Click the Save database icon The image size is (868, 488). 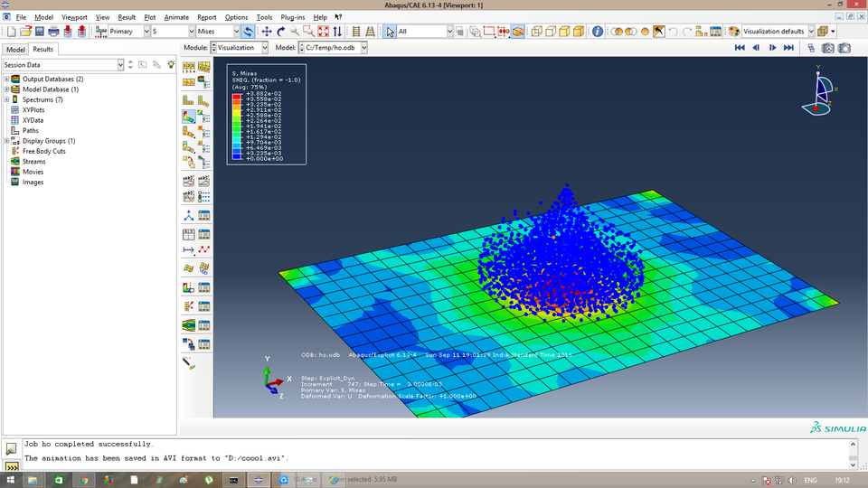click(x=38, y=32)
